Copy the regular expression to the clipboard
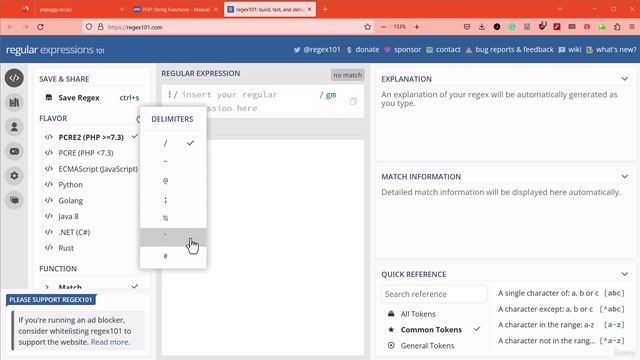640x360 pixels. click(353, 101)
